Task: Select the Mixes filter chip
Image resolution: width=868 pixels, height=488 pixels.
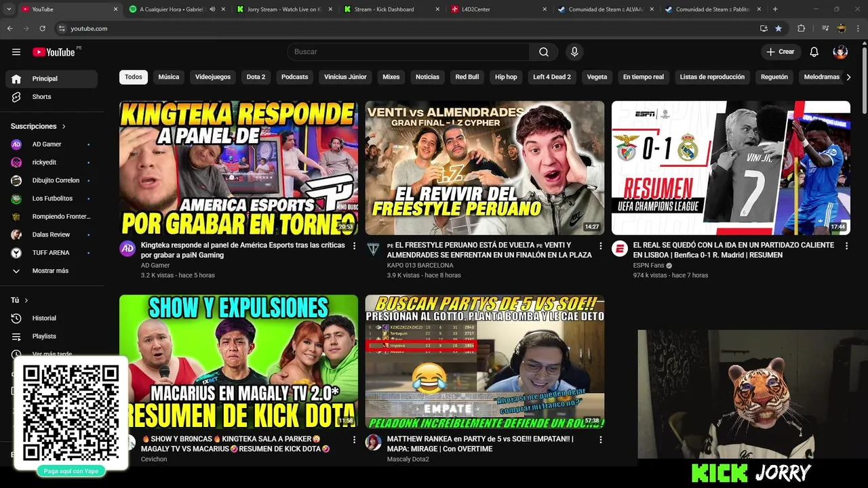Action: (391, 77)
